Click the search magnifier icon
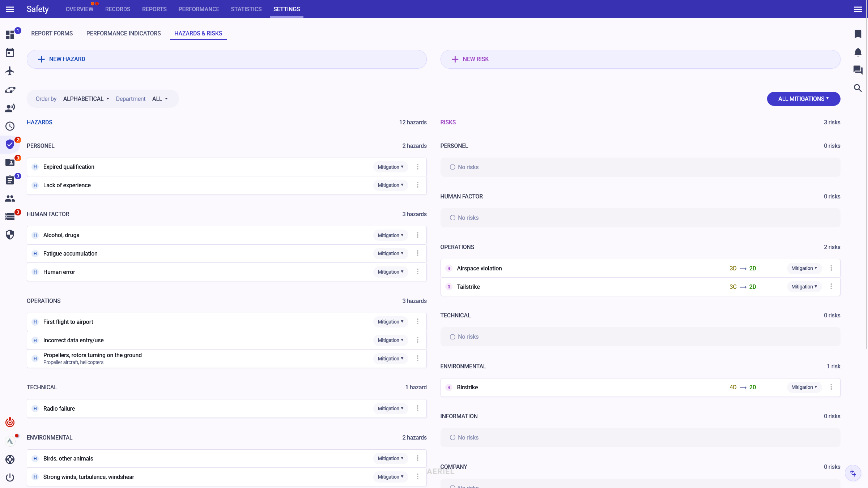Viewport: 868px width, 488px height. (858, 88)
